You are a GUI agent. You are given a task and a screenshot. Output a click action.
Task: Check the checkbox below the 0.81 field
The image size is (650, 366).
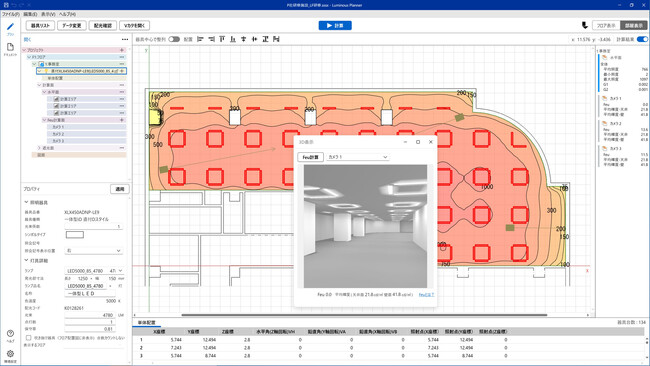(x=29, y=338)
